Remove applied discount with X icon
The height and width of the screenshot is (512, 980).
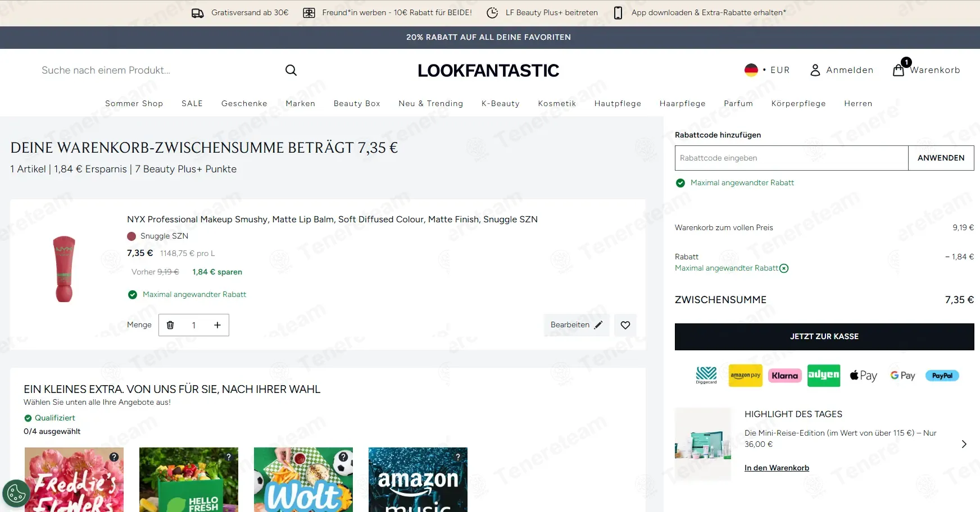tap(784, 268)
